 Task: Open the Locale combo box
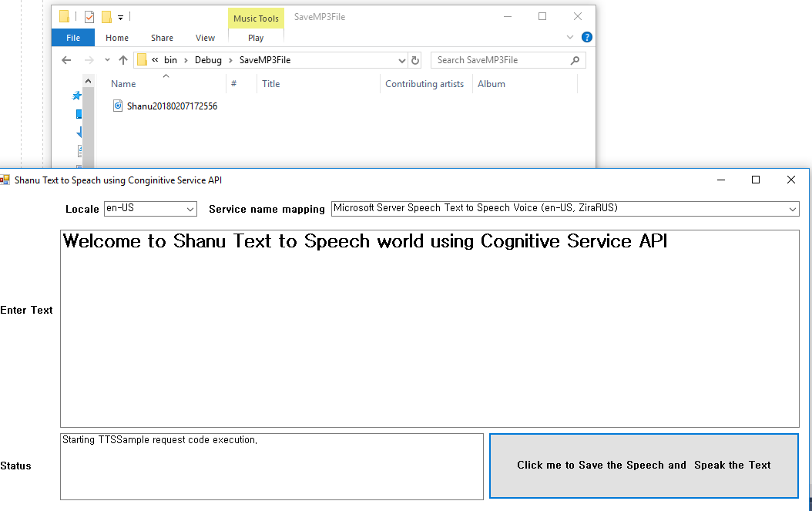(150, 209)
